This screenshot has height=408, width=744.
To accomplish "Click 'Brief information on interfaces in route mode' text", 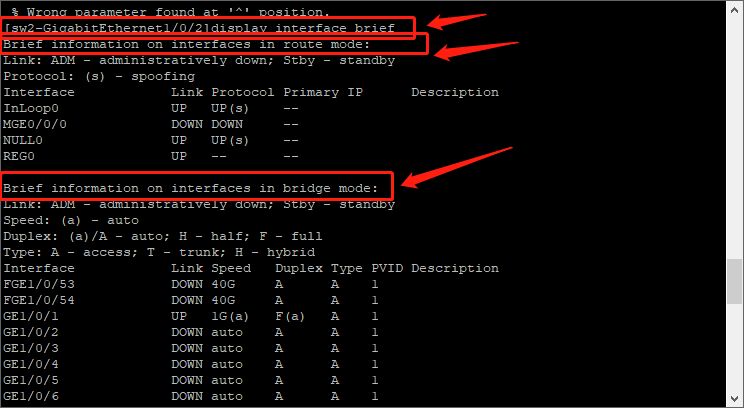I will click(x=186, y=45).
